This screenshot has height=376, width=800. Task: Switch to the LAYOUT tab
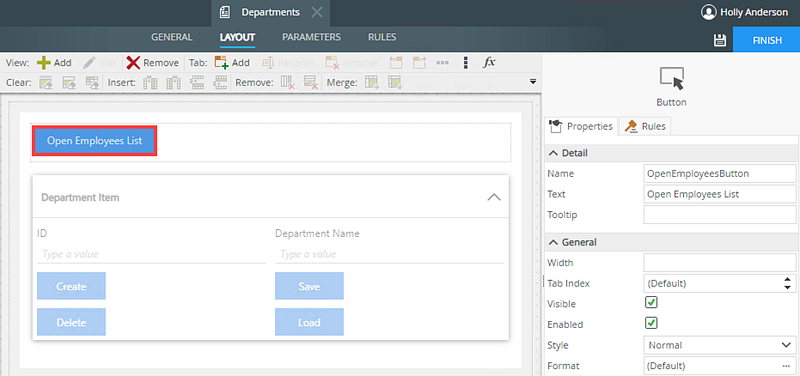pos(237,37)
